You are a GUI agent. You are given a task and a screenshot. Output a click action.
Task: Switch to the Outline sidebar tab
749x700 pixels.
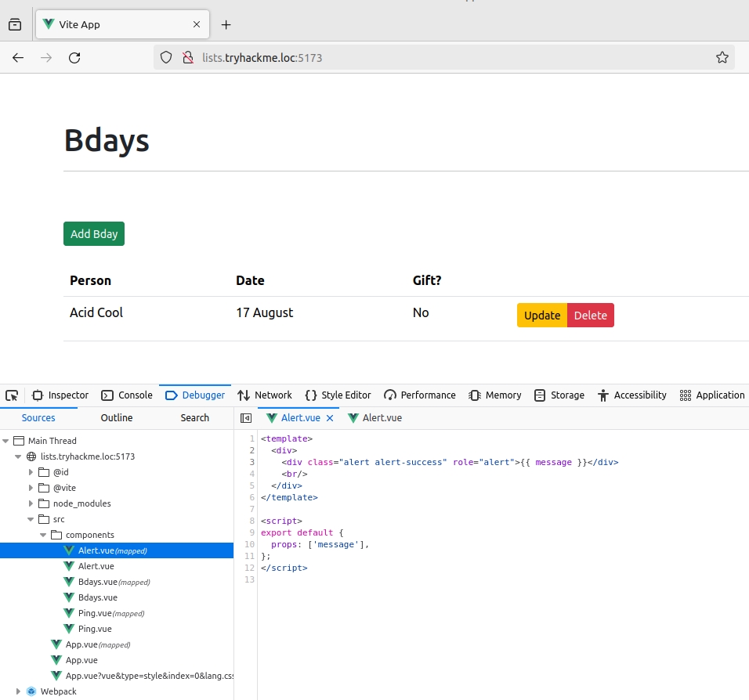[x=117, y=418]
